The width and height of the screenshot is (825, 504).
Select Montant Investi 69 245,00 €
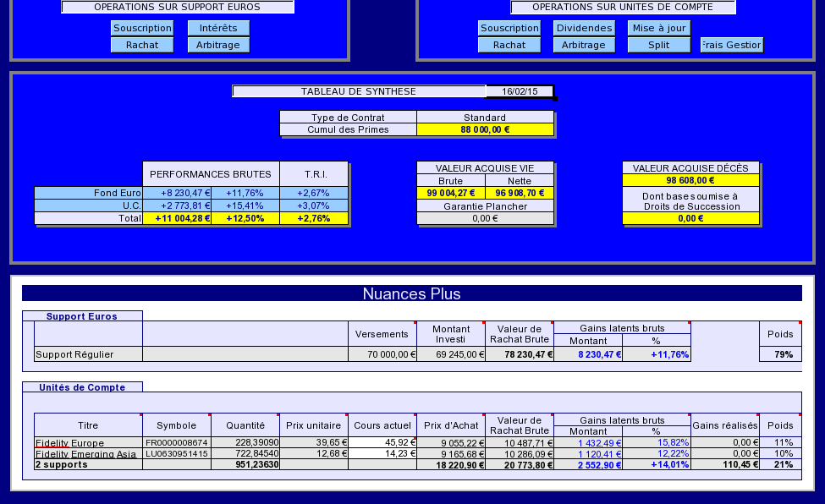click(x=451, y=354)
